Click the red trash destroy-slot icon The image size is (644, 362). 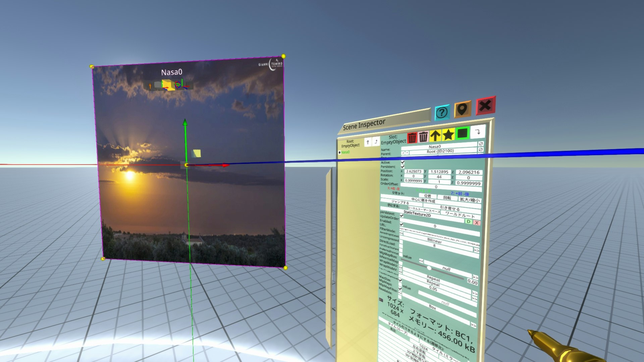(412, 137)
